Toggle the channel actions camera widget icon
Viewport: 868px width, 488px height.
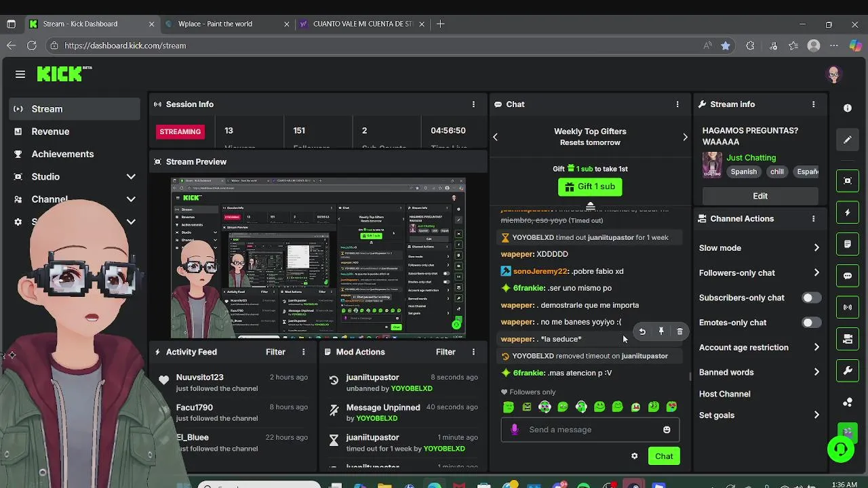click(x=848, y=339)
